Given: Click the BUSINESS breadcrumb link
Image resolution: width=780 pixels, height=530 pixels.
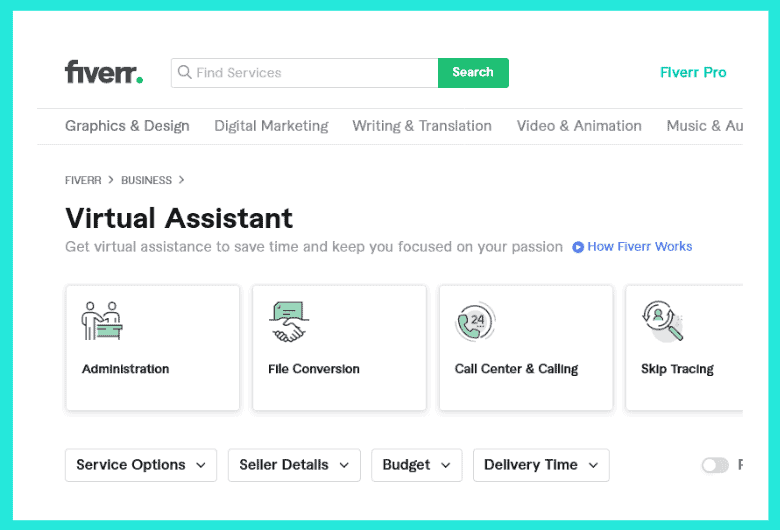Looking at the screenshot, I should pyautogui.click(x=146, y=180).
